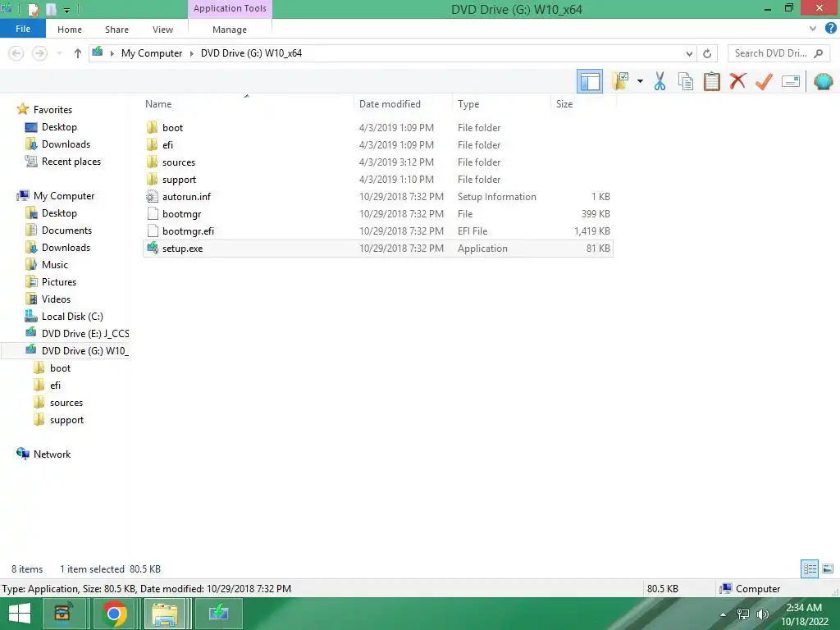The image size is (840, 630).
Task: Switch to Details view icon in status bar
Action: (810, 568)
